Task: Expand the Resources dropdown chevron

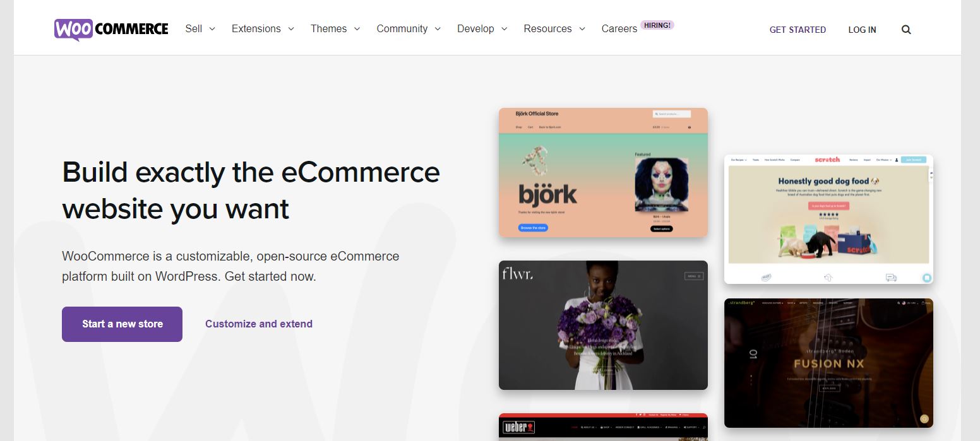Action: pos(582,29)
